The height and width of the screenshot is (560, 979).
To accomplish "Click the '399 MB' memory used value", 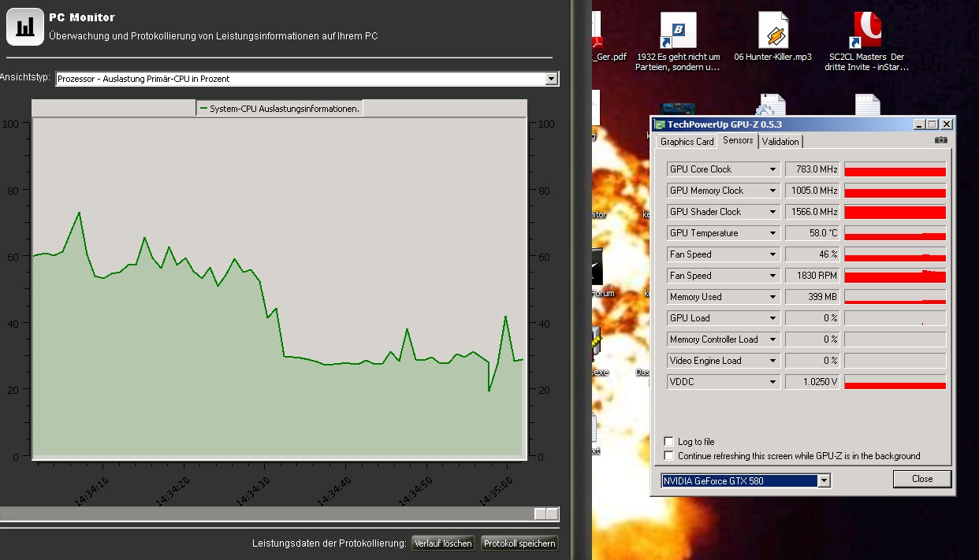I will [813, 297].
